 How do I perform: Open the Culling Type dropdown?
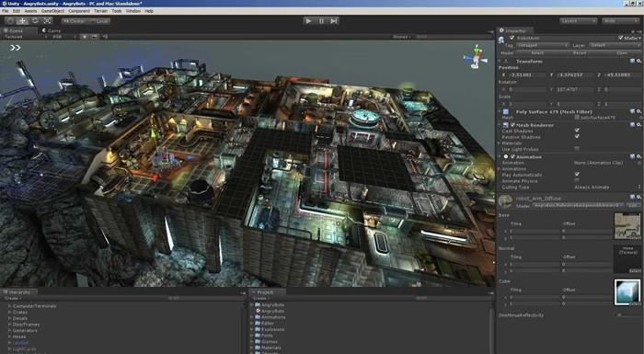point(607,187)
